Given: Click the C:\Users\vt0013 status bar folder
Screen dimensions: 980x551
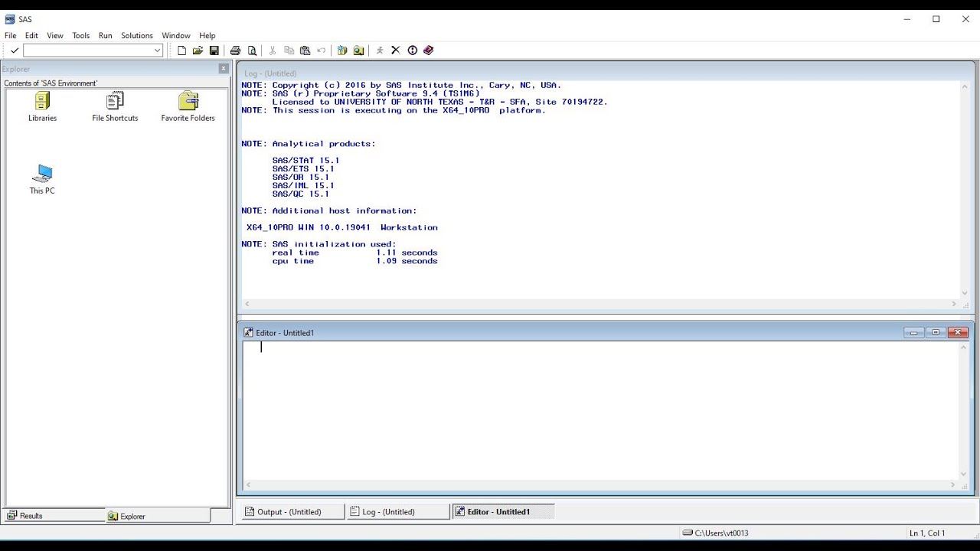Looking at the screenshot, I should pos(716,533).
